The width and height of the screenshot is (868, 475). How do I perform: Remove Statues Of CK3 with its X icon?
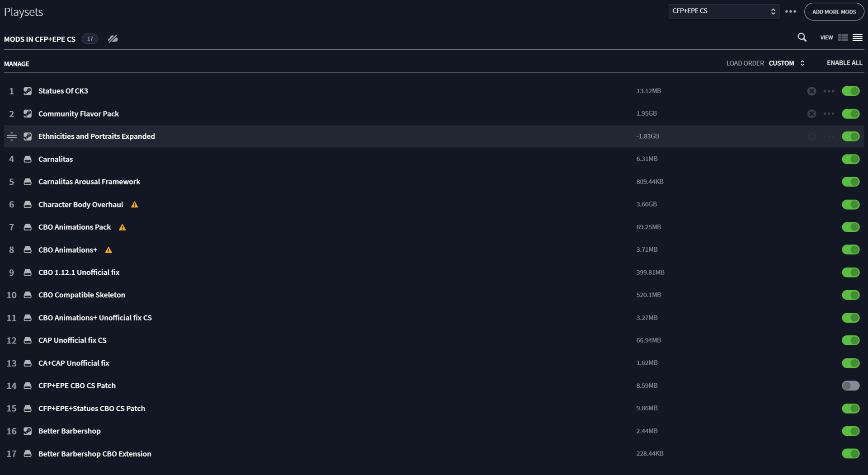[x=812, y=91]
